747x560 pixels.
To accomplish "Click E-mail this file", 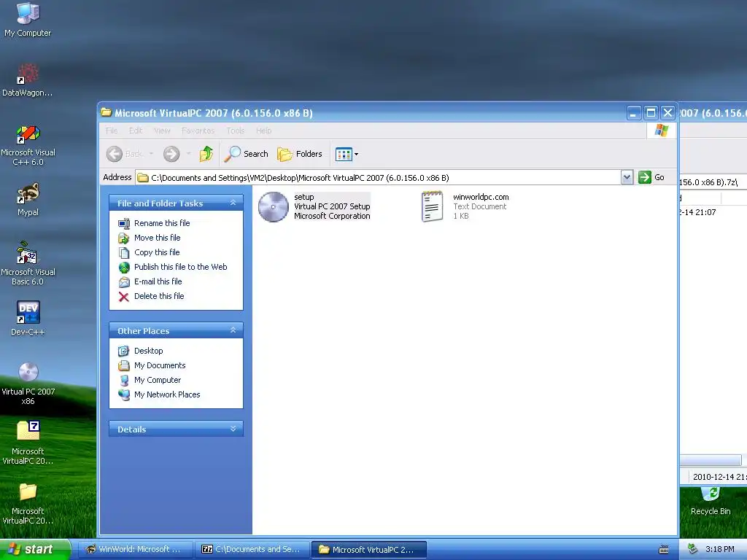I will (x=158, y=281).
